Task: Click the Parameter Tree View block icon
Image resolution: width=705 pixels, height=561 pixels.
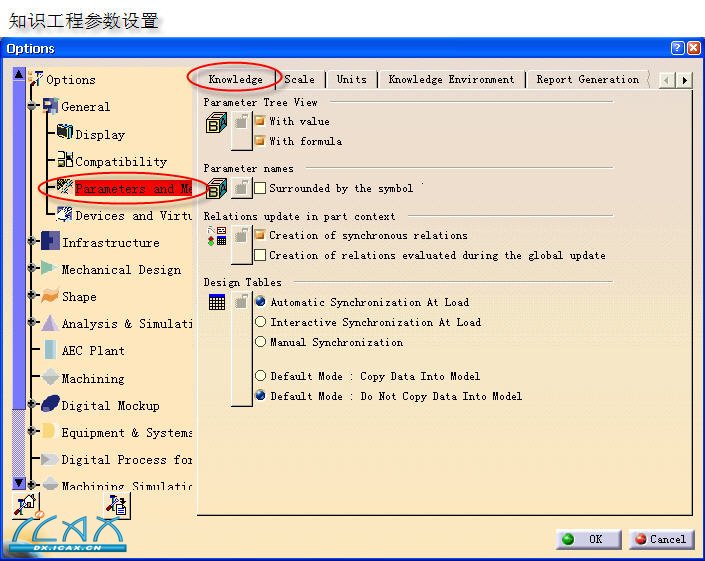Action: click(x=216, y=123)
